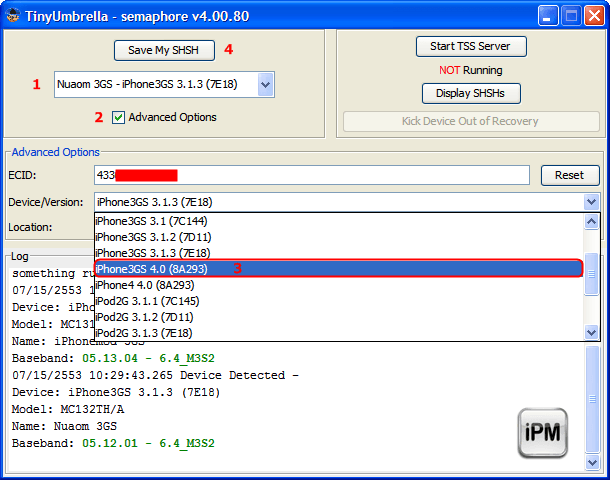Click the Display SHSHs button

point(471,93)
